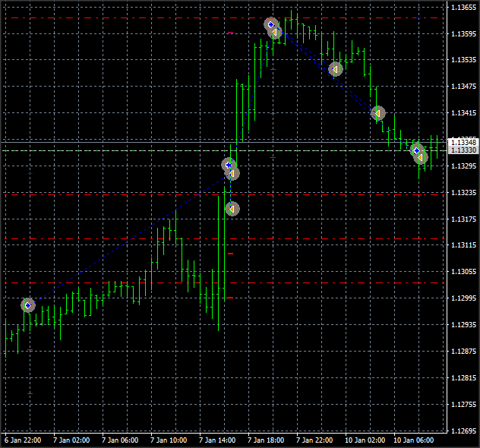
Task: Click the 1.13115 price axis label
Action: pyautogui.click(x=463, y=245)
